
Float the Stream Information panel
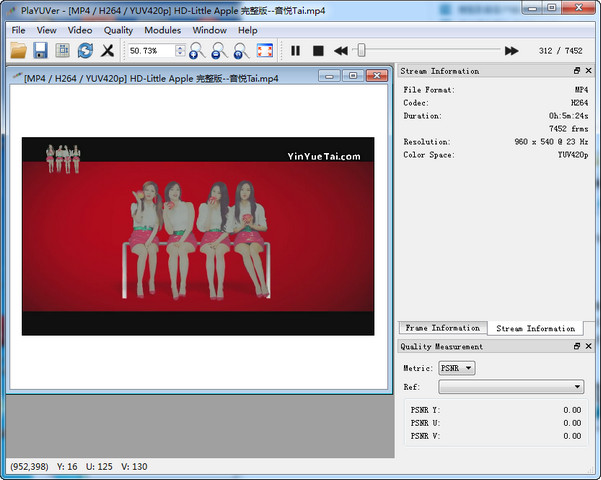point(577,71)
